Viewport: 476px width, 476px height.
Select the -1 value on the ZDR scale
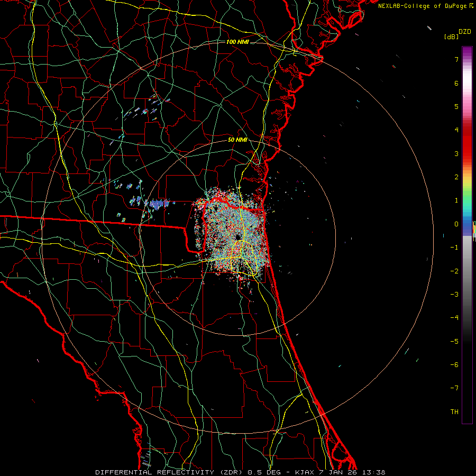click(x=454, y=248)
